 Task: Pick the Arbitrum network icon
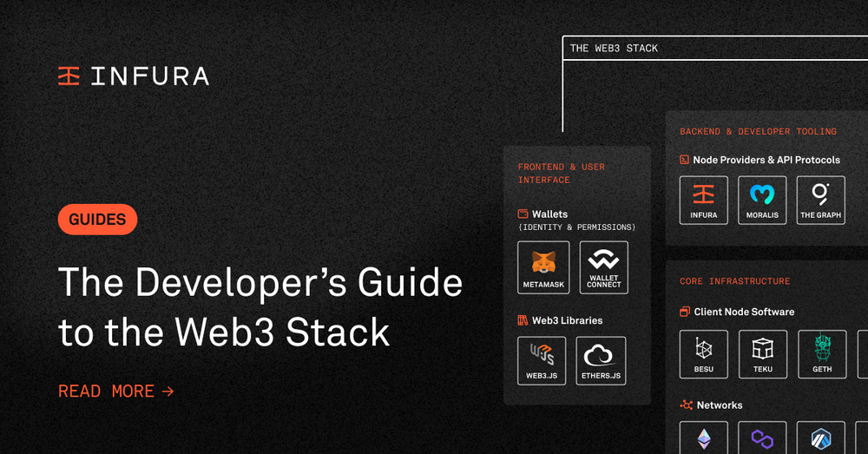[822, 438]
